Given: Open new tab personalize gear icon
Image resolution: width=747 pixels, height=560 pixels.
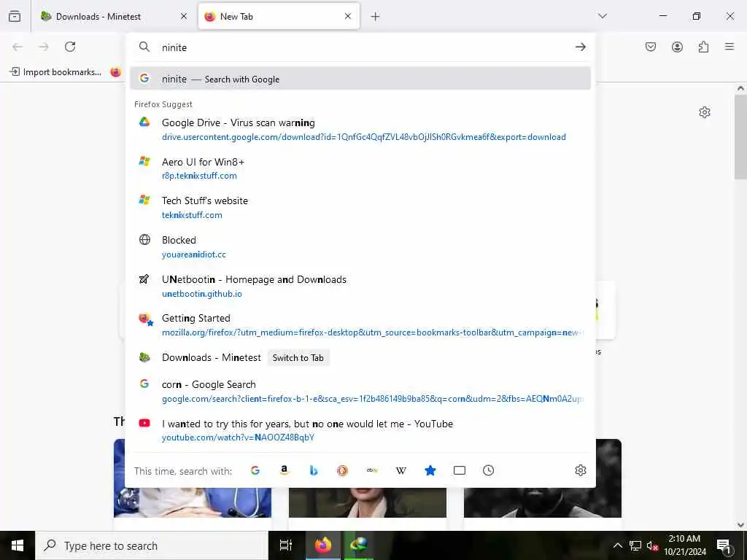Looking at the screenshot, I should point(705,112).
